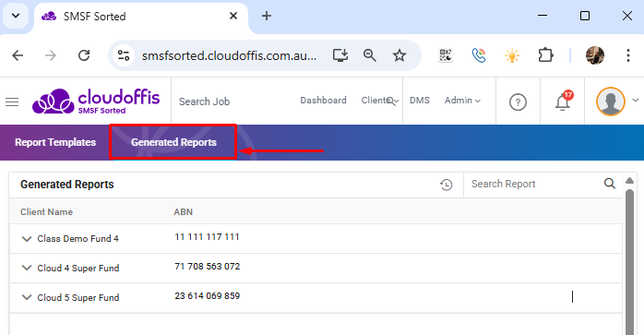Click ABN 11 111 117 111
This screenshot has width=644, height=335.
tap(207, 237)
